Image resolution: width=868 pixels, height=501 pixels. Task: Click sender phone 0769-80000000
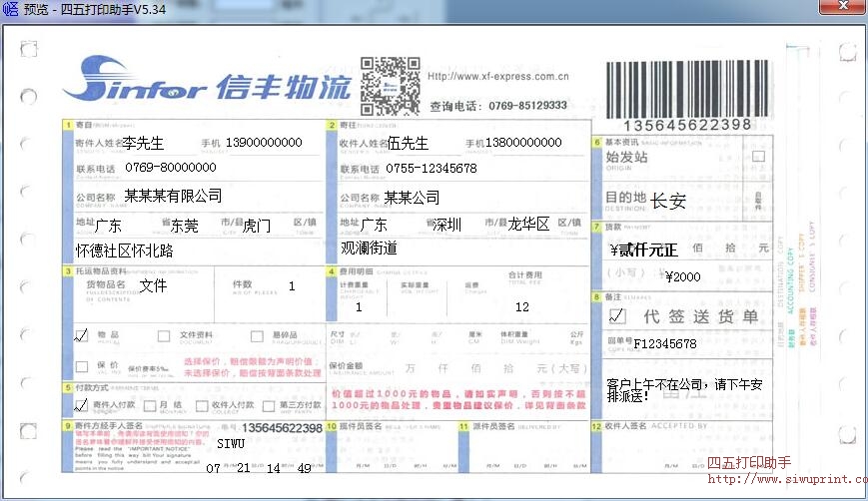point(171,167)
